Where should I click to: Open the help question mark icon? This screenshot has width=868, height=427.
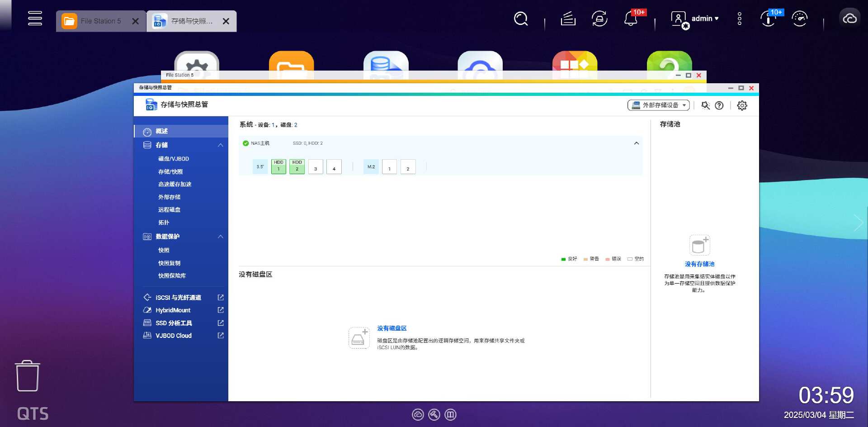719,105
